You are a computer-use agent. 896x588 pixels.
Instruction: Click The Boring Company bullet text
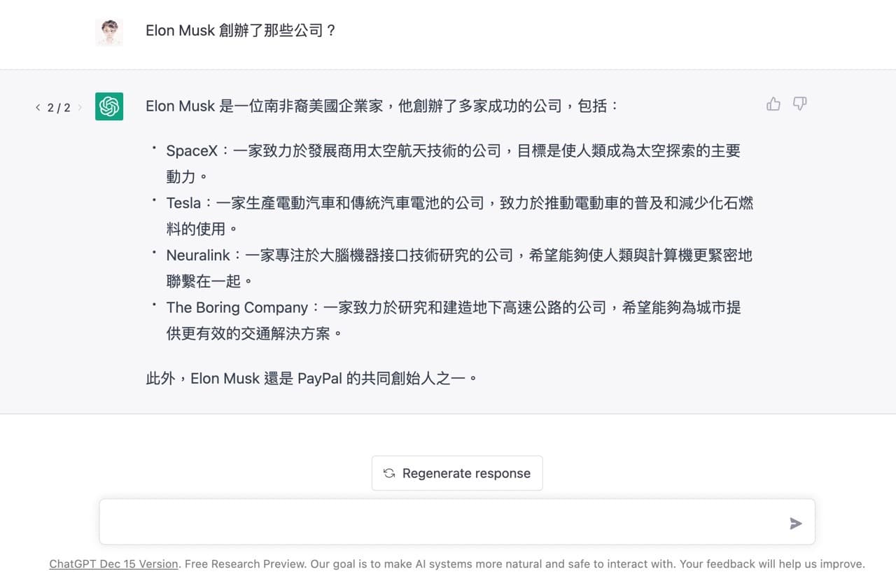click(x=454, y=320)
